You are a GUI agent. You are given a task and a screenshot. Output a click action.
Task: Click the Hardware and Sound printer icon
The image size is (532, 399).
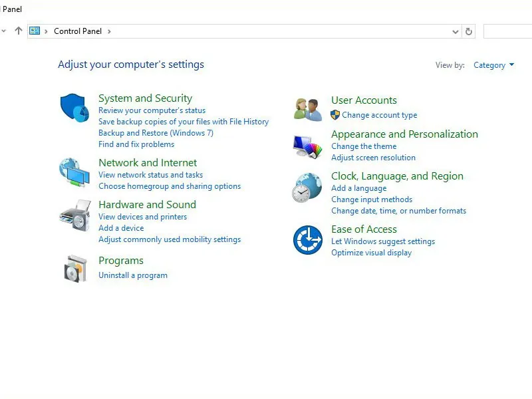click(x=74, y=215)
